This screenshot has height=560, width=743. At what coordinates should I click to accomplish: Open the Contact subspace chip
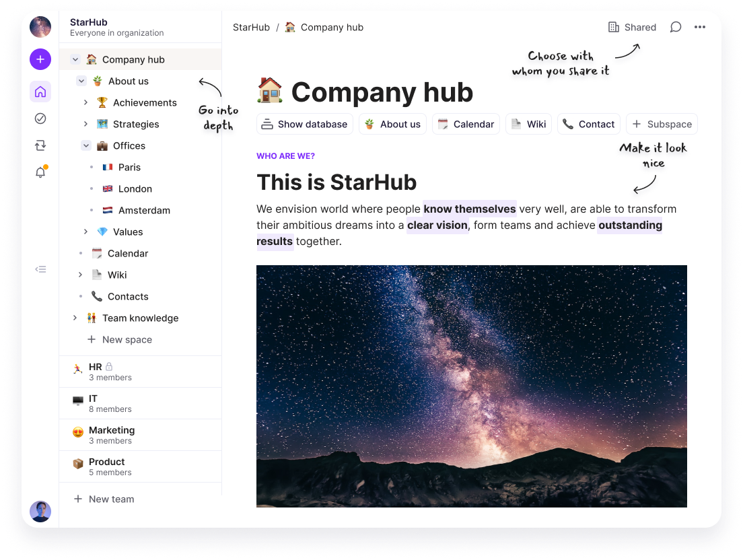coord(588,124)
